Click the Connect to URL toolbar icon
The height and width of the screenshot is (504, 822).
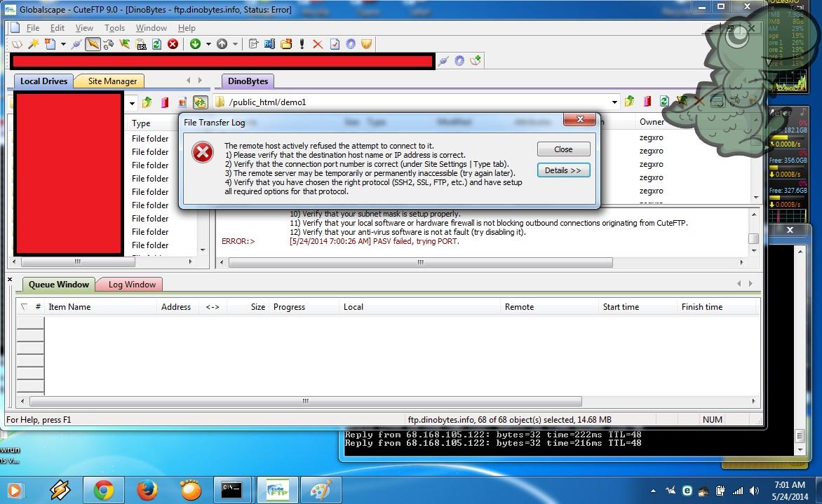(141, 44)
